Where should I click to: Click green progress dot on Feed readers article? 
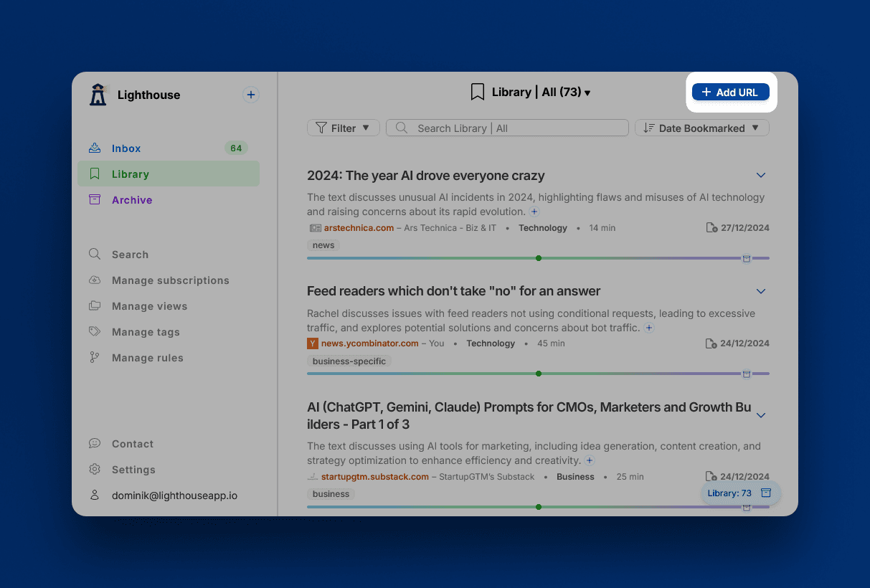coord(539,374)
